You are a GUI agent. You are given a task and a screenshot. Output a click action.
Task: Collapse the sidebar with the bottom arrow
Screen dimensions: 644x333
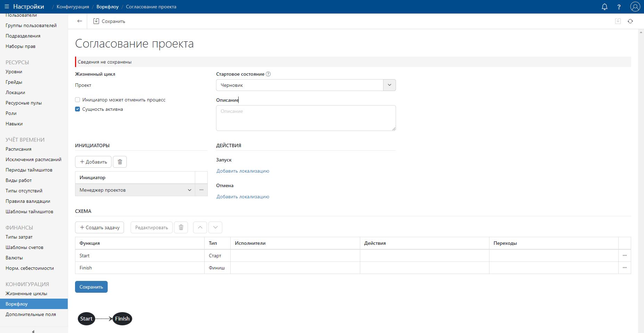pos(33,331)
